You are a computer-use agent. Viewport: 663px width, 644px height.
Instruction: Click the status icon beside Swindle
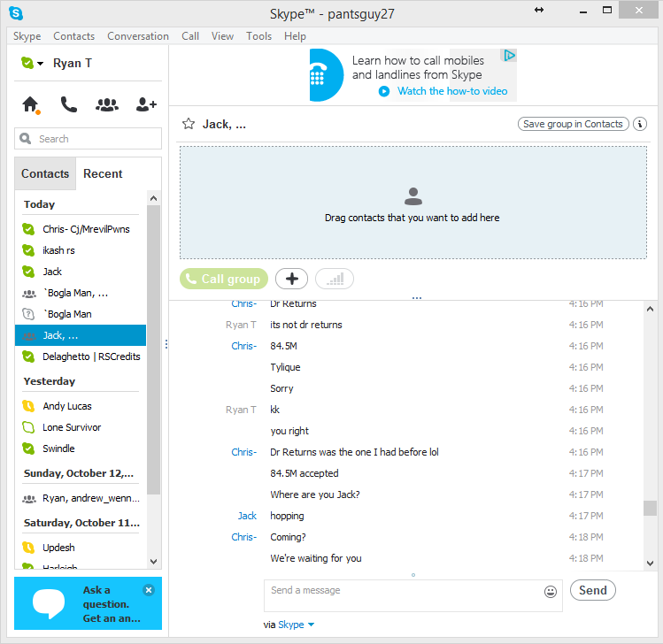click(28, 448)
